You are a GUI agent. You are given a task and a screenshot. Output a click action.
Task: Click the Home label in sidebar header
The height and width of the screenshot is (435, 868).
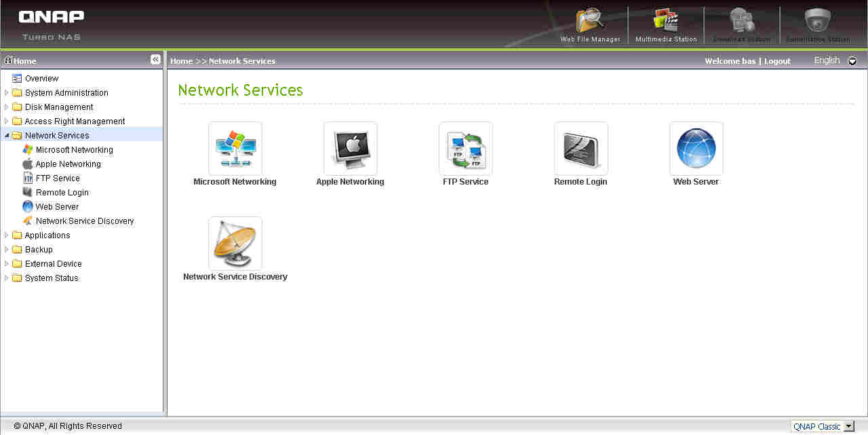pyautogui.click(x=25, y=61)
